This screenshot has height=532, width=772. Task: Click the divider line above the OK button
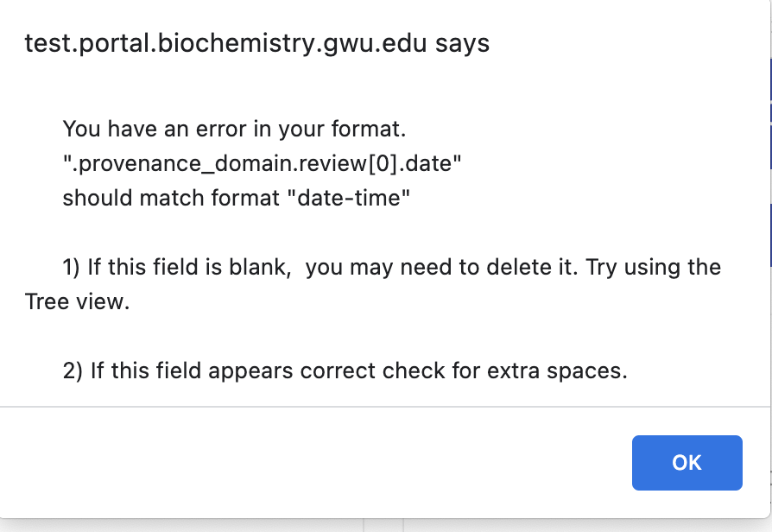(380, 406)
